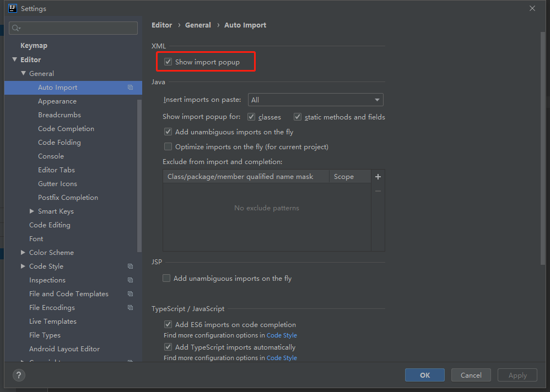Click the IntelliJ IDEA logo icon in title bar
The height and width of the screenshot is (392, 550).
point(13,8)
